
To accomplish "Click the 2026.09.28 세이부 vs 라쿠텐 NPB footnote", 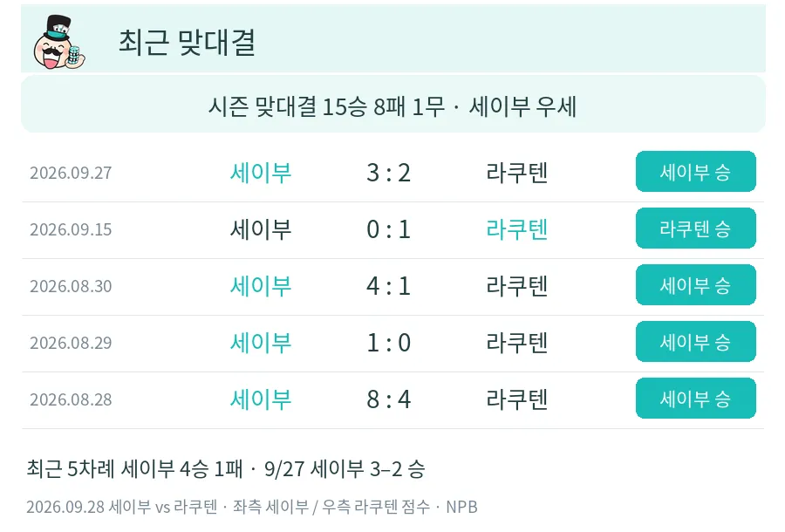I will click(x=252, y=507).
